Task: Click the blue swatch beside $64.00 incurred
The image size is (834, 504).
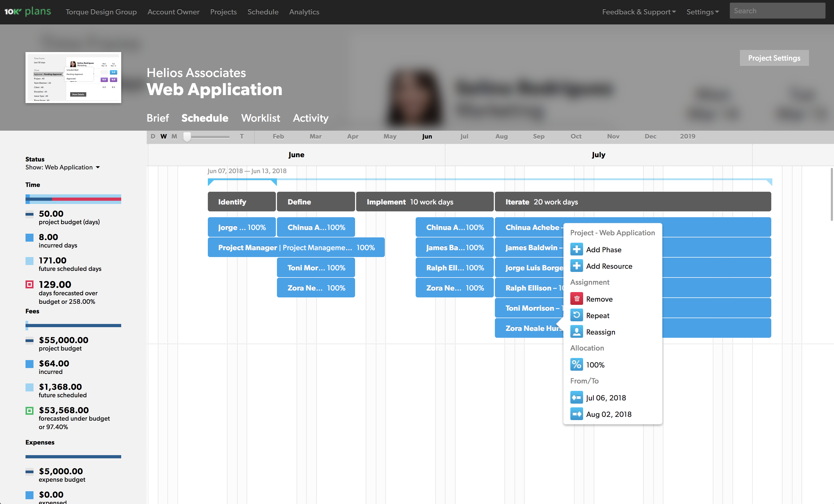Action: coord(30,364)
